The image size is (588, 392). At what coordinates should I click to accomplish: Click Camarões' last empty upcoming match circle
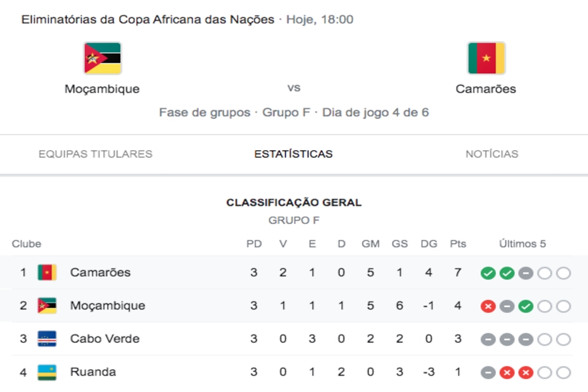coord(563,273)
